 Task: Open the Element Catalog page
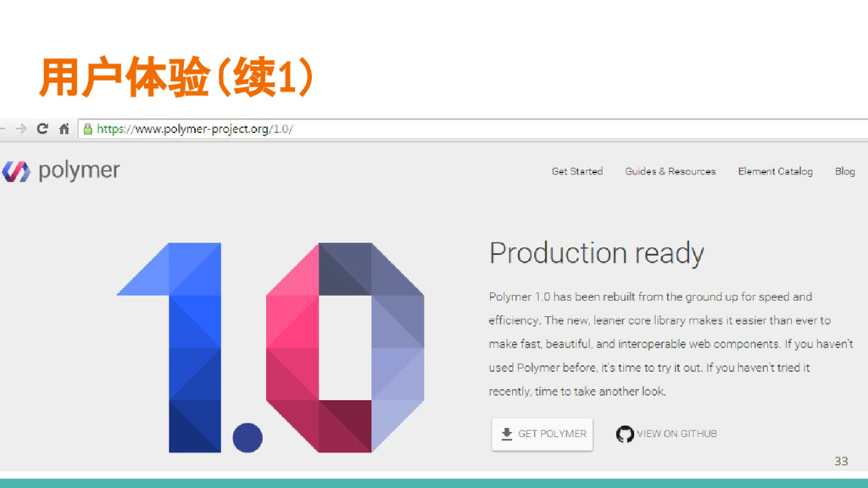[775, 171]
